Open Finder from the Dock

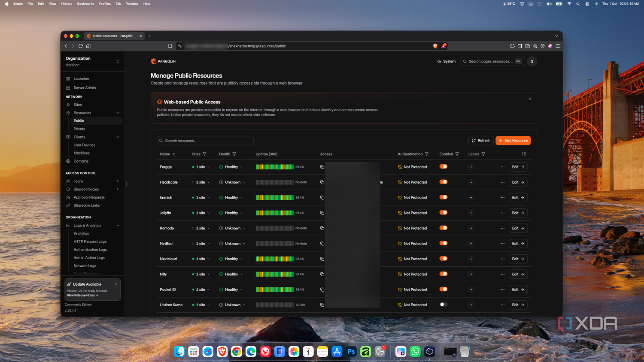pyautogui.click(x=179, y=352)
